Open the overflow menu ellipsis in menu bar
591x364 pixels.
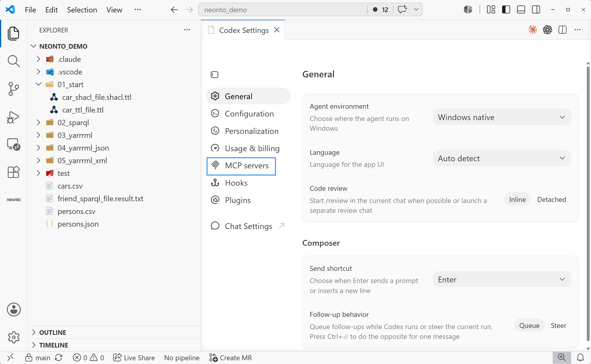(138, 10)
